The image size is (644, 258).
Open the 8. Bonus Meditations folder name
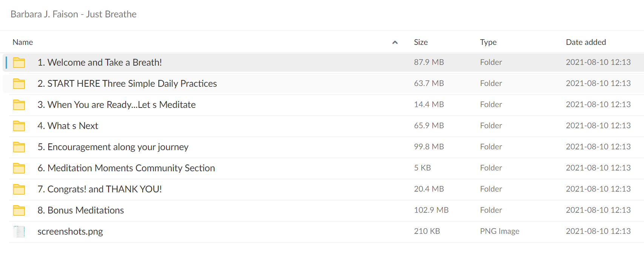tap(81, 210)
